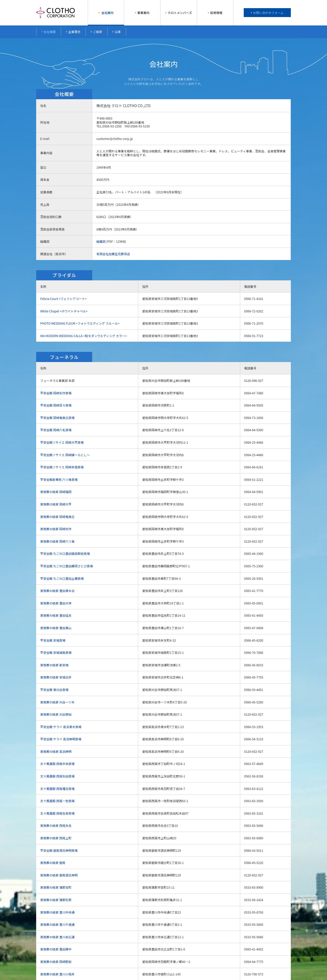Open 家族葬の結家 豊田陣中 link
The height and width of the screenshot is (980, 327).
(x=56, y=949)
